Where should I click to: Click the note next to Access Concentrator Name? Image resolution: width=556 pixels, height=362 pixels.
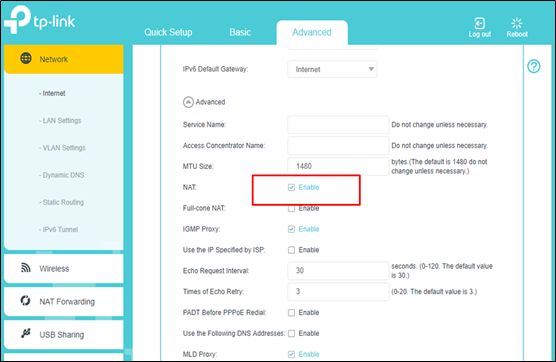tap(439, 146)
